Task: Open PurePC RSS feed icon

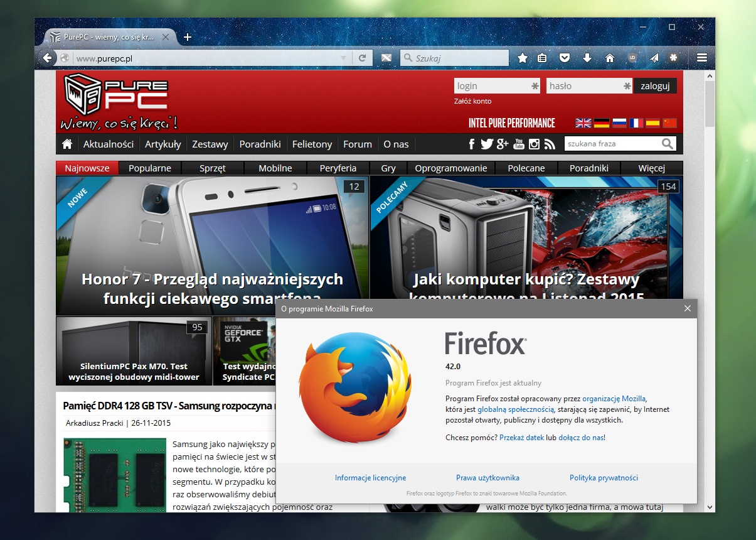Action: 550,144
